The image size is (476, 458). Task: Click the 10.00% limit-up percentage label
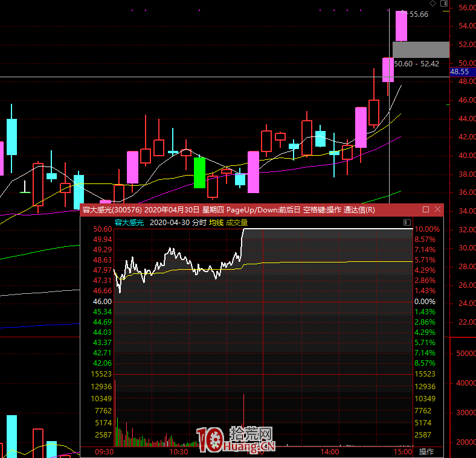click(x=427, y=229)
